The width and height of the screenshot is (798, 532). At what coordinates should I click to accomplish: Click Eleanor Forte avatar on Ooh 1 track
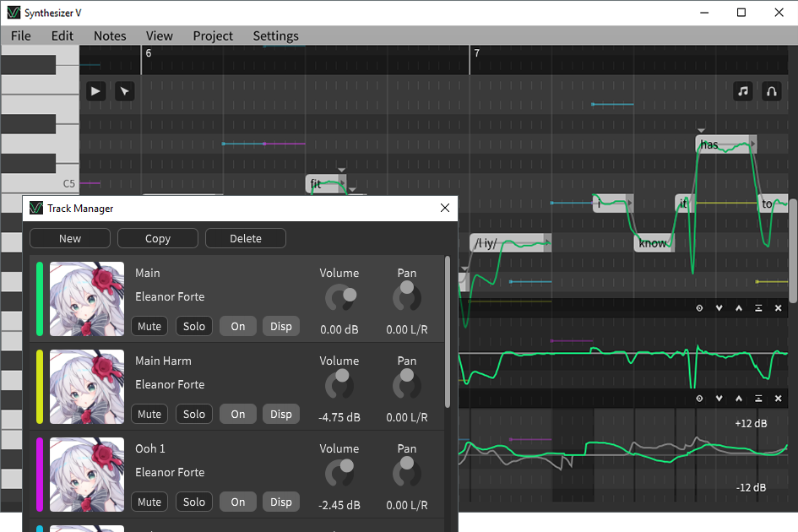[x=87, y=475]
